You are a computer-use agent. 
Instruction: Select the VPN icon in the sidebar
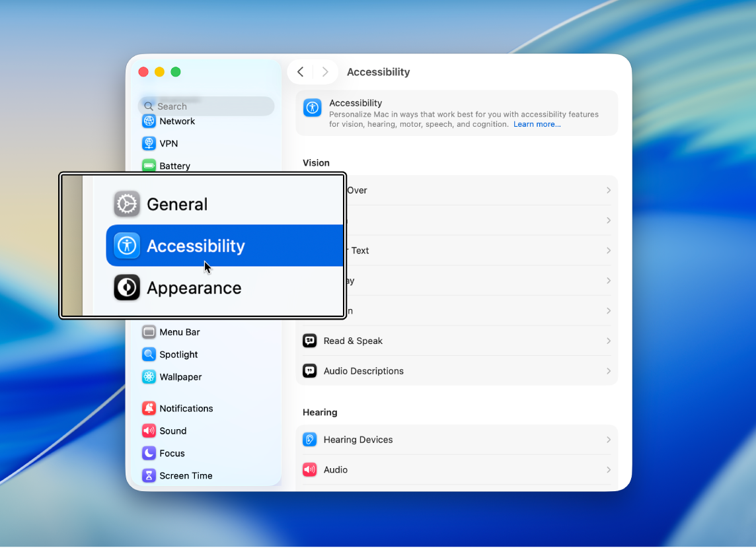[x=149, y=143]
